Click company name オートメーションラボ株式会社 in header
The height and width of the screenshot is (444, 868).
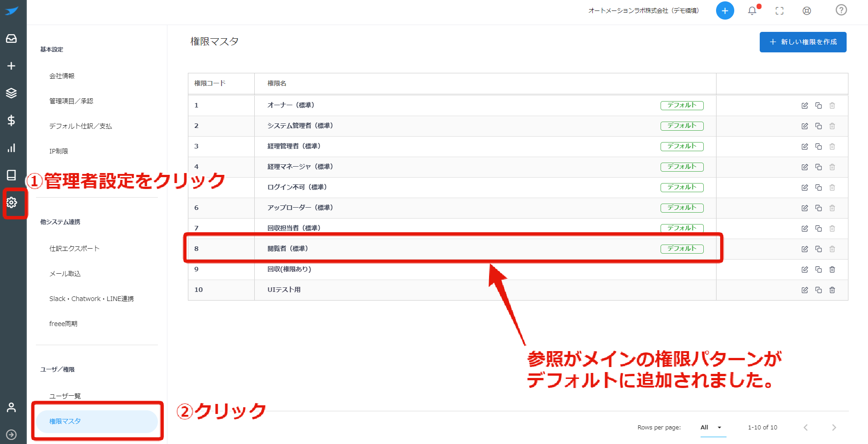(643, 10)
